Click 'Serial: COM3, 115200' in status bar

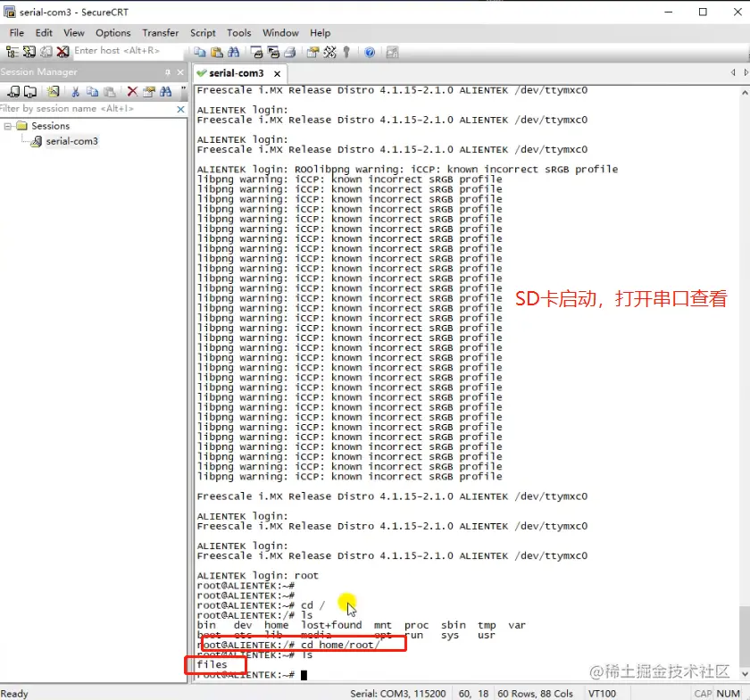coord(397,694)
